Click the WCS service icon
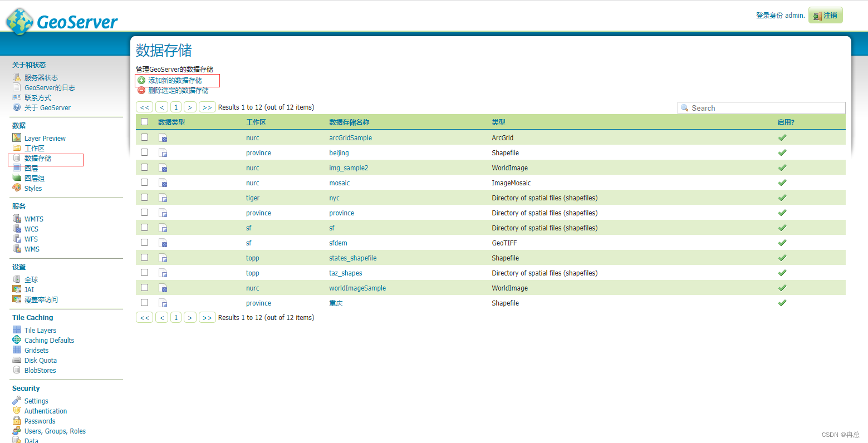The height and width of the screenshot is (443, 868). point(17,229)
